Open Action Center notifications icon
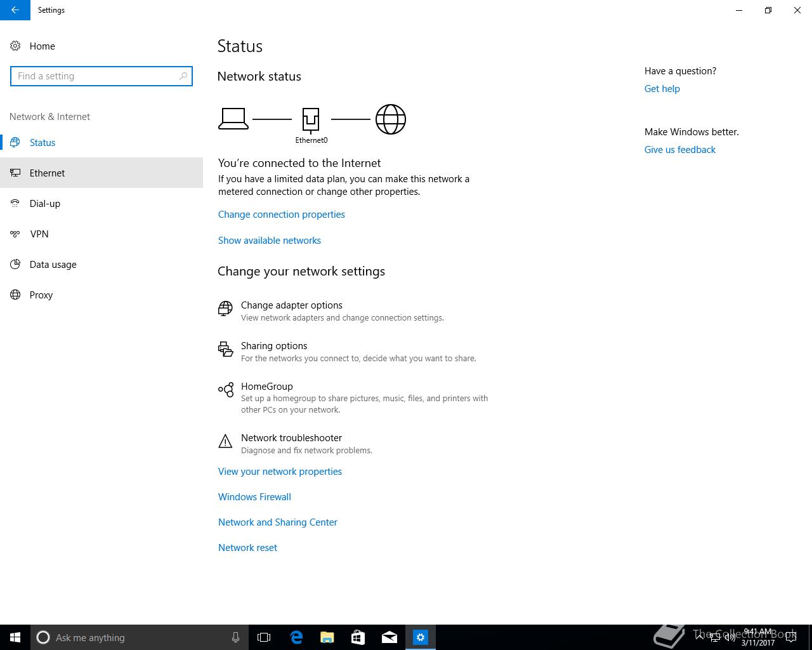The height and width of the screenshot is (650, 812). (x=791, y=637)
